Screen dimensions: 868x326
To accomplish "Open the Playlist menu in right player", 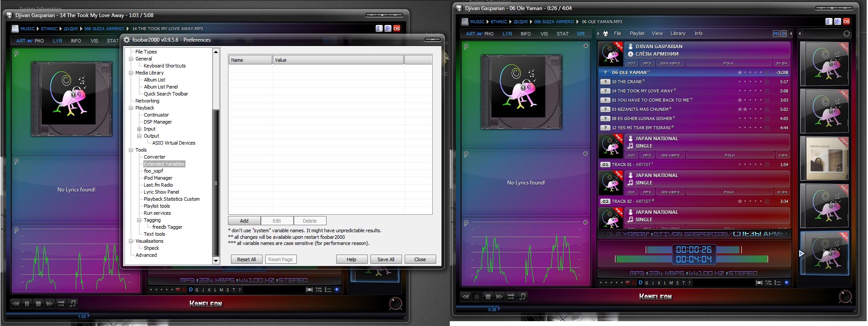I will (x=637, y=33).
